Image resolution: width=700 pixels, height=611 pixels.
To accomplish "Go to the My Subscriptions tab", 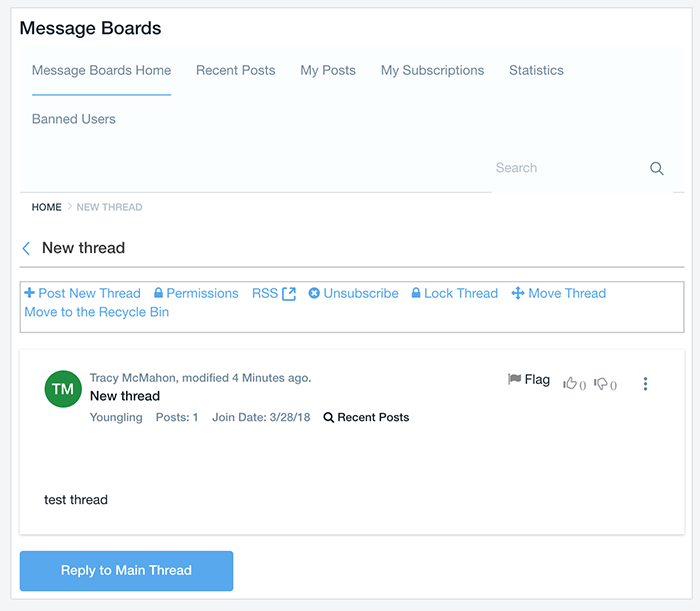I will click(432, 71).
